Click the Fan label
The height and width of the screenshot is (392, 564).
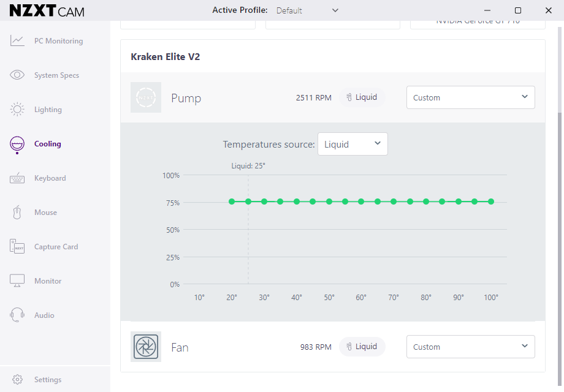180,347
